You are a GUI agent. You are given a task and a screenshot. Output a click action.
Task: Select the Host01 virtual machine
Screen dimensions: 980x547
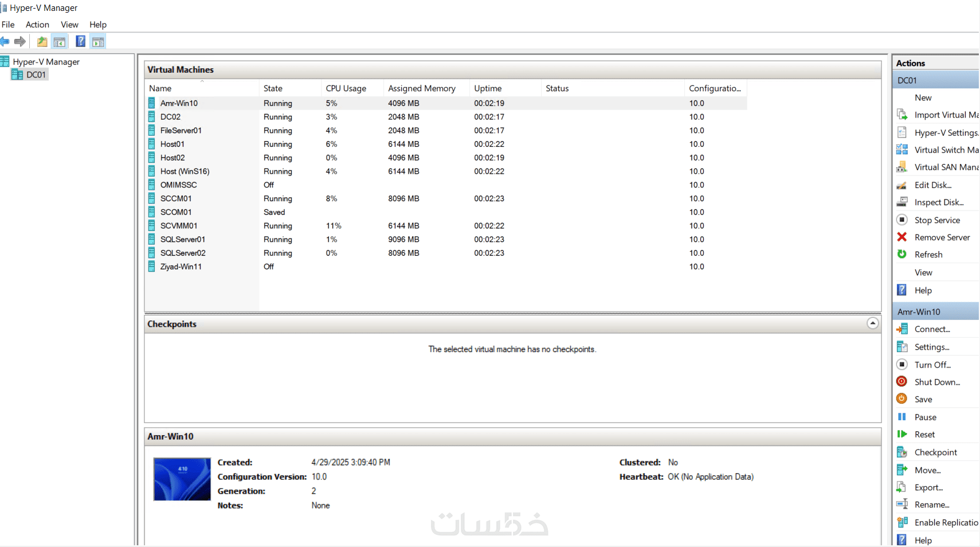tap(446, 144)
